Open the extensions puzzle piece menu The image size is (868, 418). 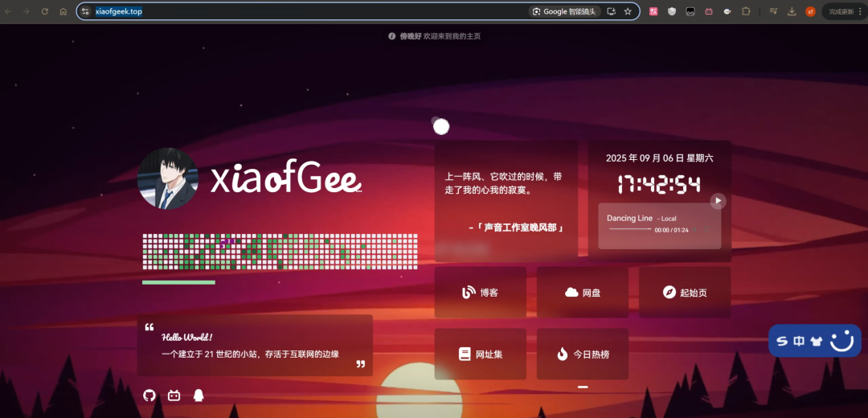[746, 11]
